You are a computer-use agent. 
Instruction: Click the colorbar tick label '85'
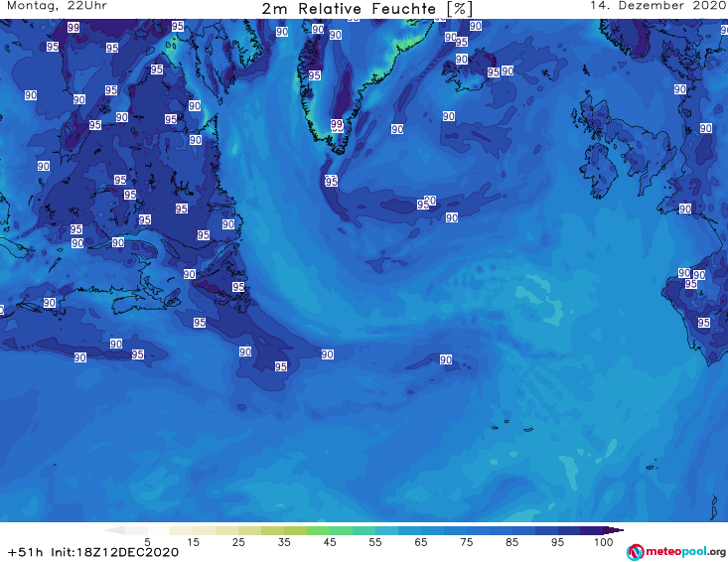point(512,542)
